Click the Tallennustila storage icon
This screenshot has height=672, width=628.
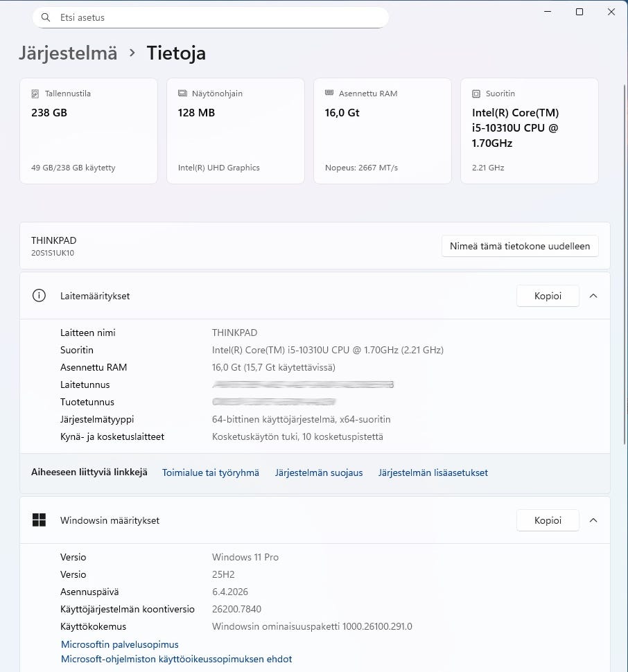point(35,94)
